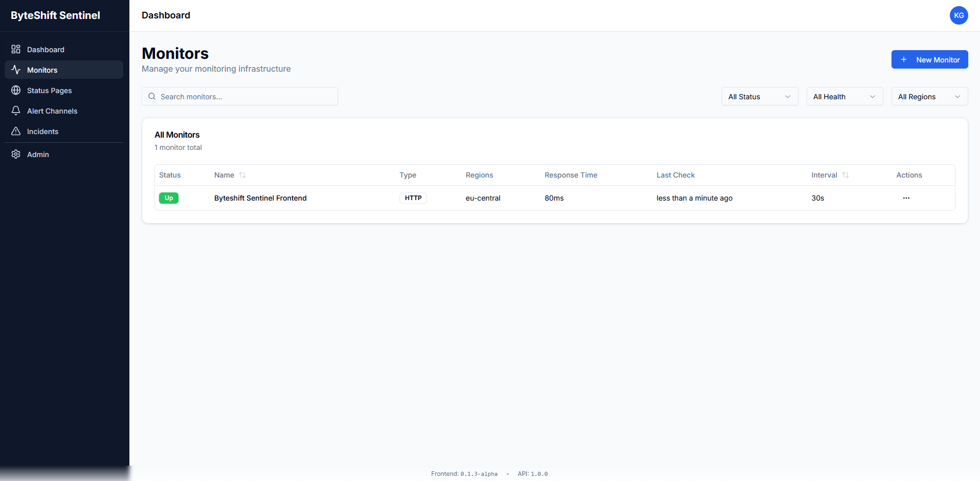Click the Status Pages globe icon
The image size is (980, 481).
16,90
